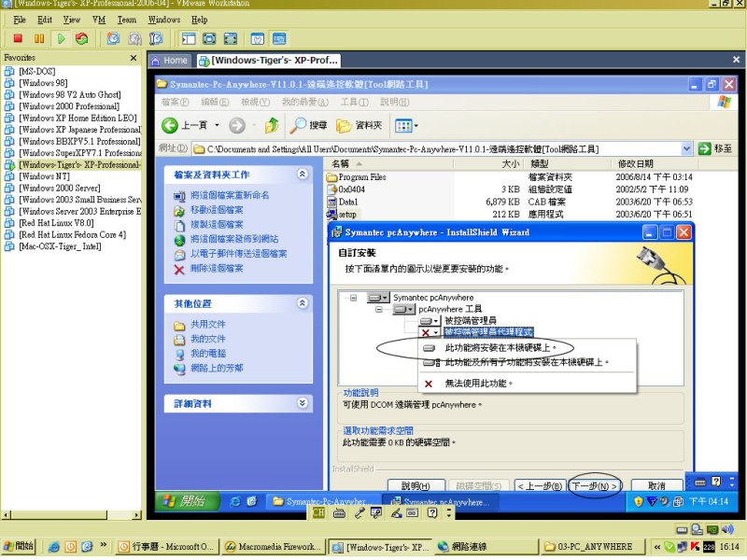Click the green Power On play icon
747x560 pixels.
tap(62, 38)
